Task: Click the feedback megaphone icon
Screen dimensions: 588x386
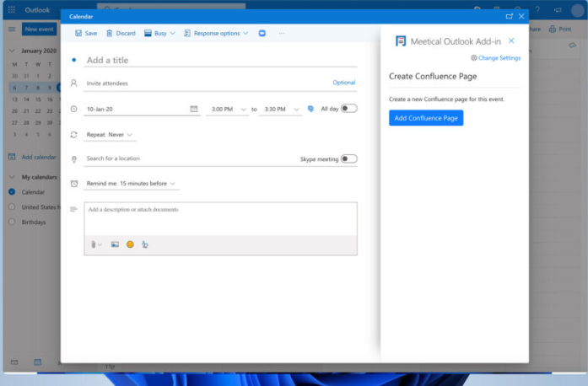Action: pos(558,10)
